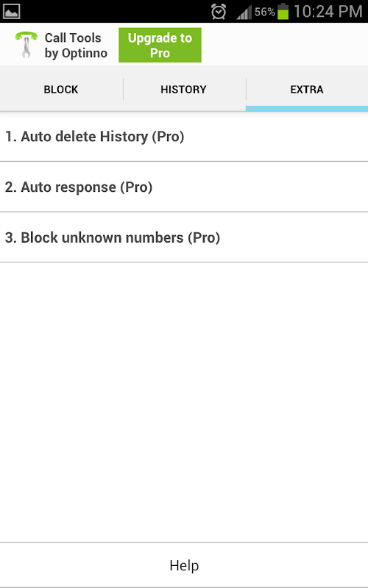Open the picture notification icon in status bar
368x588 pixels.
pos(11,11)
